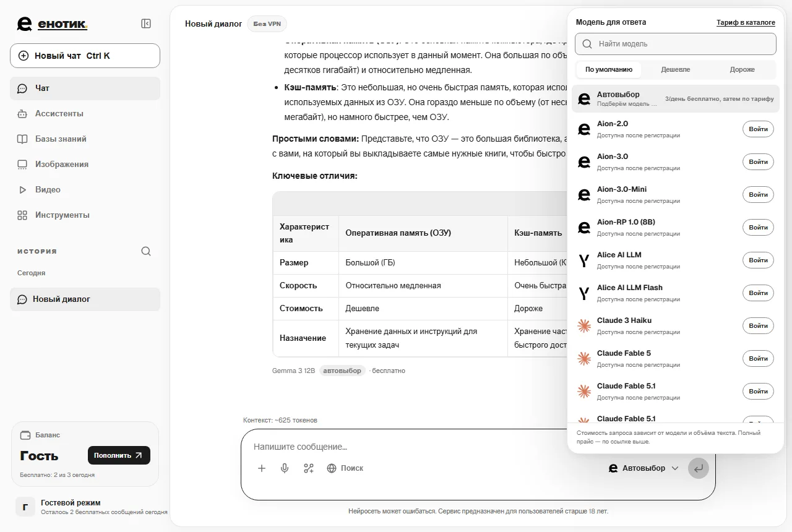This screenshot has width=792, height=532.
Task: Open the Видео section
Action: pyautogui.click(x=85, y=190)
